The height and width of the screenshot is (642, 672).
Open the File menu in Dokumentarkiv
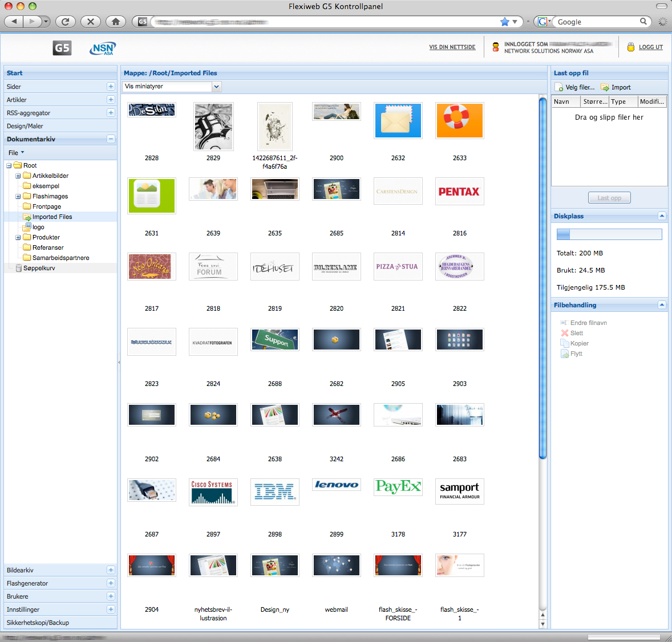coord(15,153)
